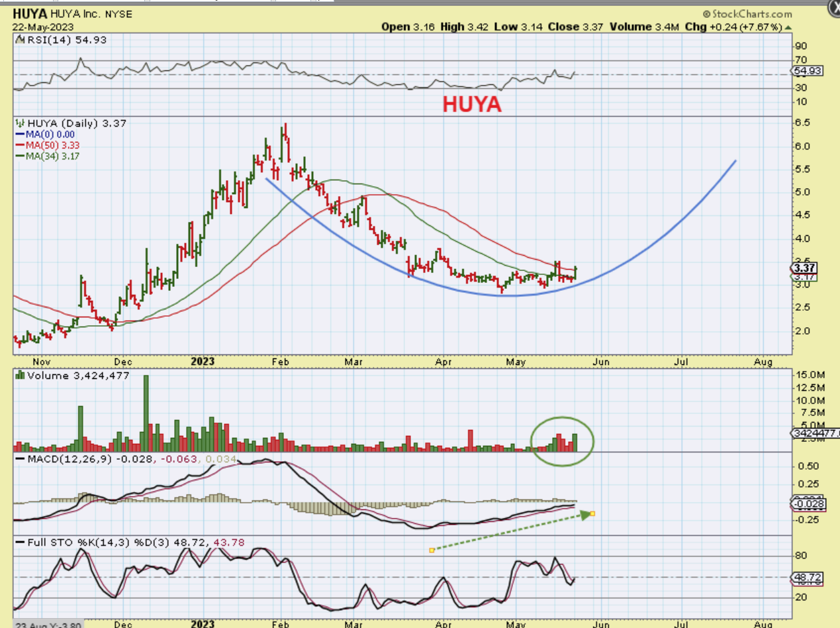
Task: Grab the yellow end handle of dashed arrow
Action: pyautogui.click(x=593, y=513)
